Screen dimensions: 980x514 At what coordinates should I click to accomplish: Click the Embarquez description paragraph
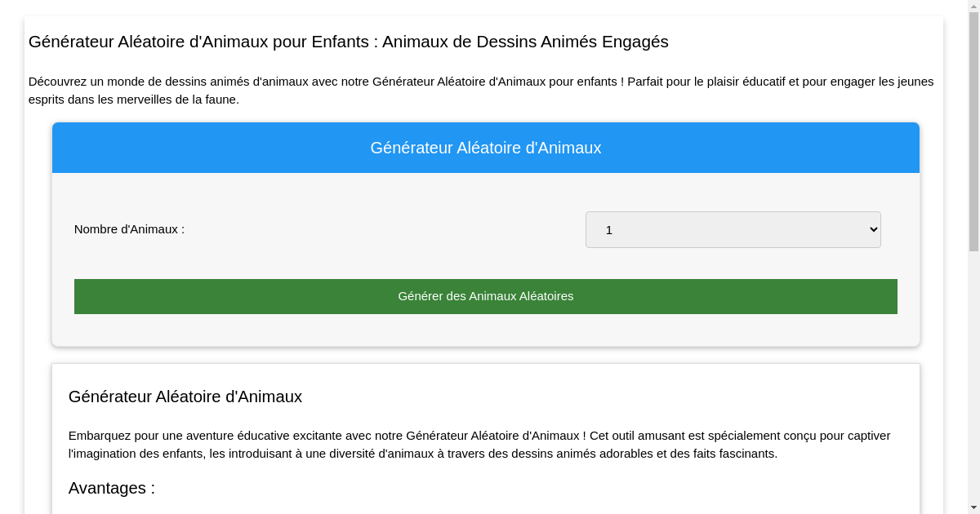(x=479, y=445)
